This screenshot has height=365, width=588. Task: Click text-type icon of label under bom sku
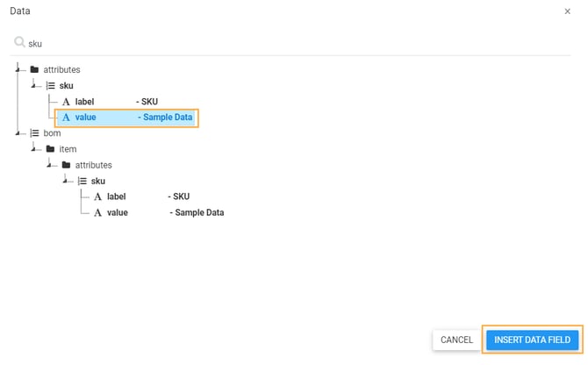point(97,197)
